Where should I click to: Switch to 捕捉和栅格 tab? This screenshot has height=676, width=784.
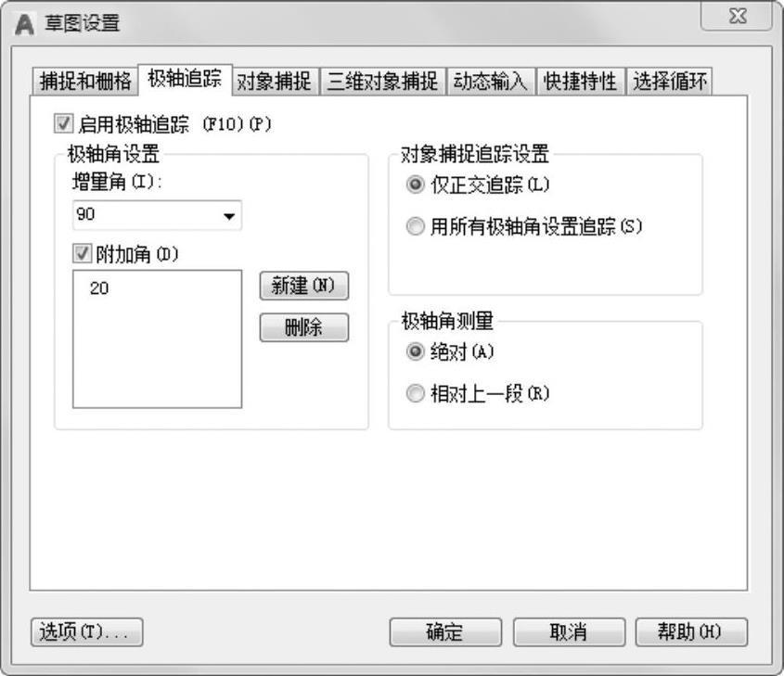click(x=85, y=81)
